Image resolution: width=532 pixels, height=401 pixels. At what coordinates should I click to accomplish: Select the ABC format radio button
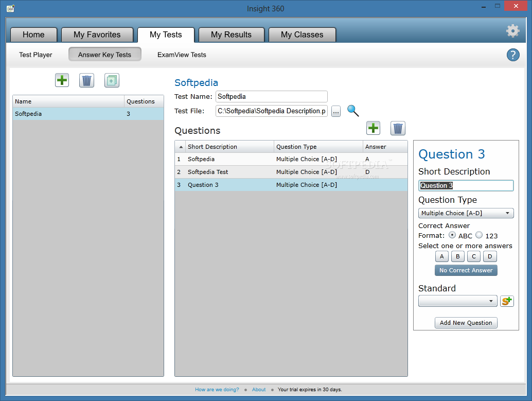coord(452,235)
